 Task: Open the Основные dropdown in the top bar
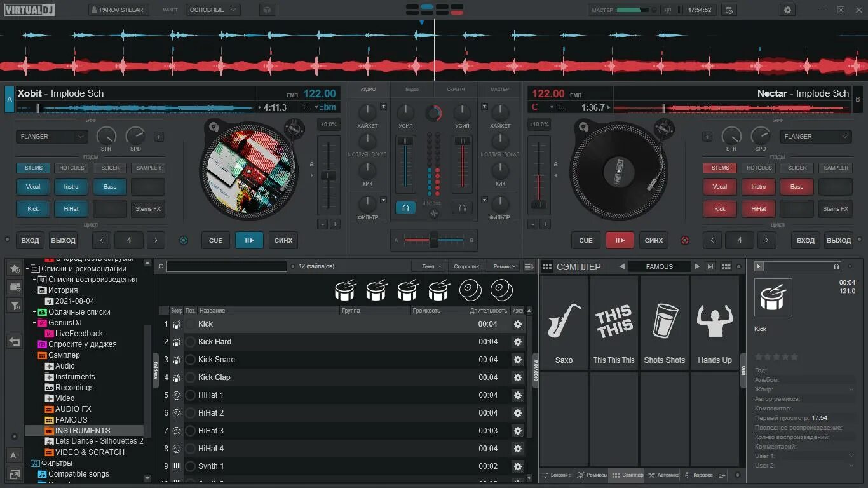pos(212,10)
